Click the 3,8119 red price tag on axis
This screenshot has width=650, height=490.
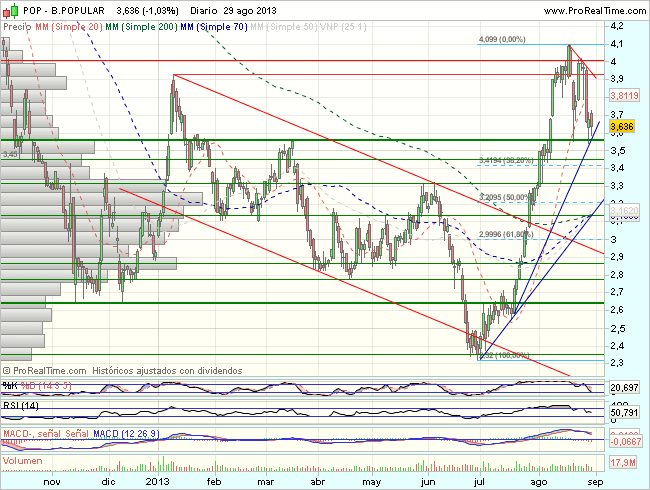click(x=622, y=94)
